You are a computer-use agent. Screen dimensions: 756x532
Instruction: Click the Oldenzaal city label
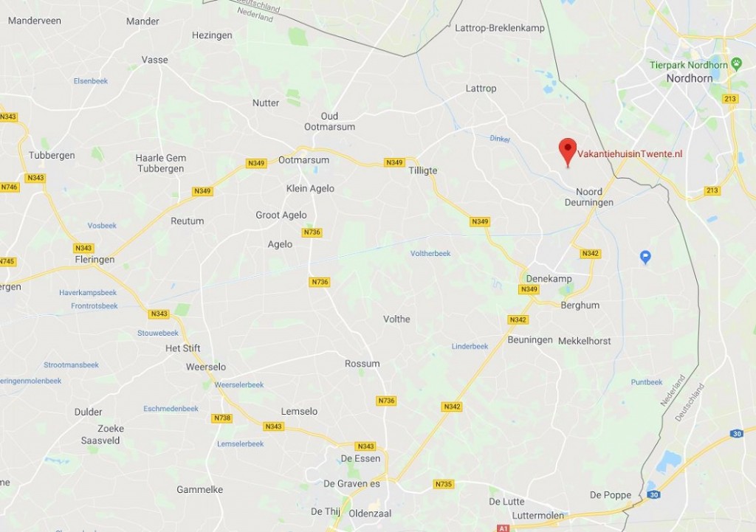[370, 514]
